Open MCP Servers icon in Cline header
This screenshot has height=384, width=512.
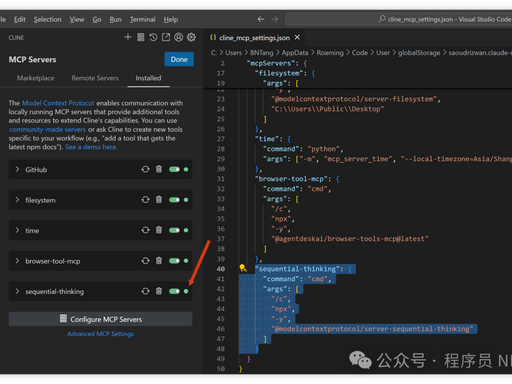[x=141, y=37]
